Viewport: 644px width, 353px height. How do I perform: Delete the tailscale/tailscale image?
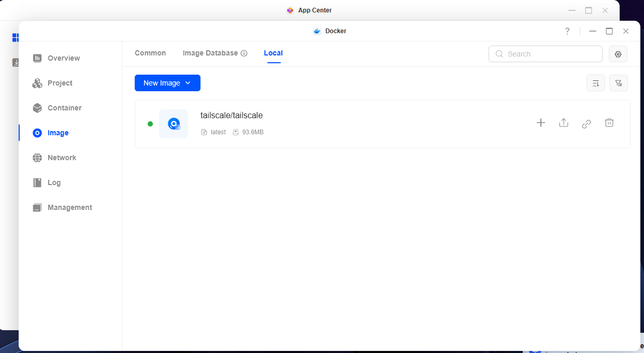(609, 123)
